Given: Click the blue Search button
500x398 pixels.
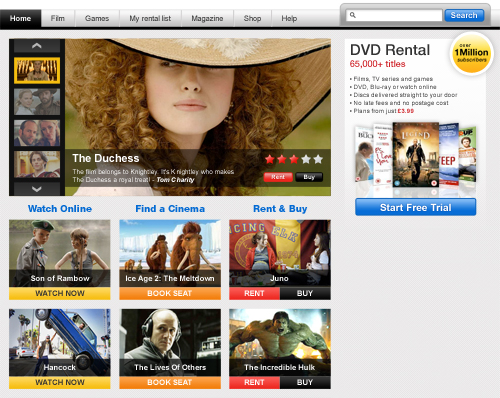Looking at the screenshot, I should click(464, 15).
